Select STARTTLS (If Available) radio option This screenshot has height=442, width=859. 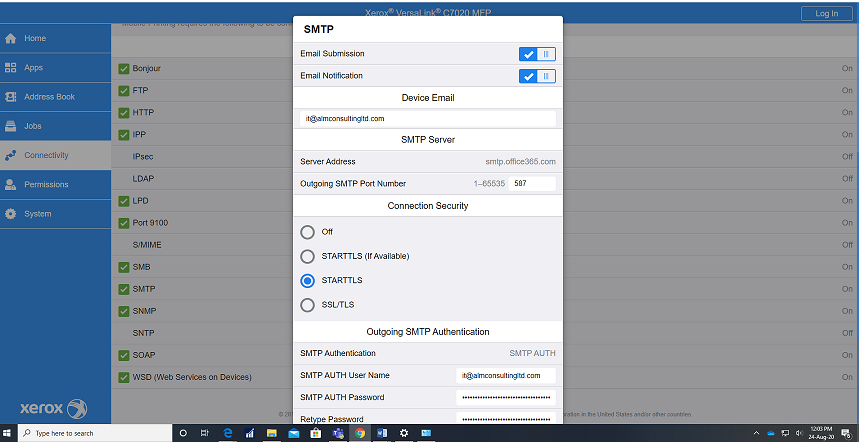pos(307,256)
